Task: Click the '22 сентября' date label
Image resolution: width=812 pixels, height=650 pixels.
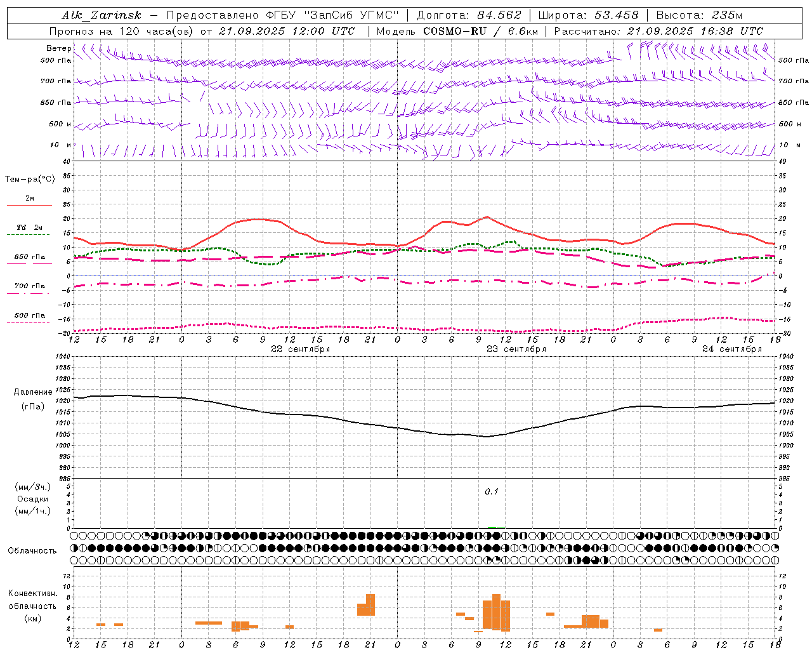Action: click(301, 349)
